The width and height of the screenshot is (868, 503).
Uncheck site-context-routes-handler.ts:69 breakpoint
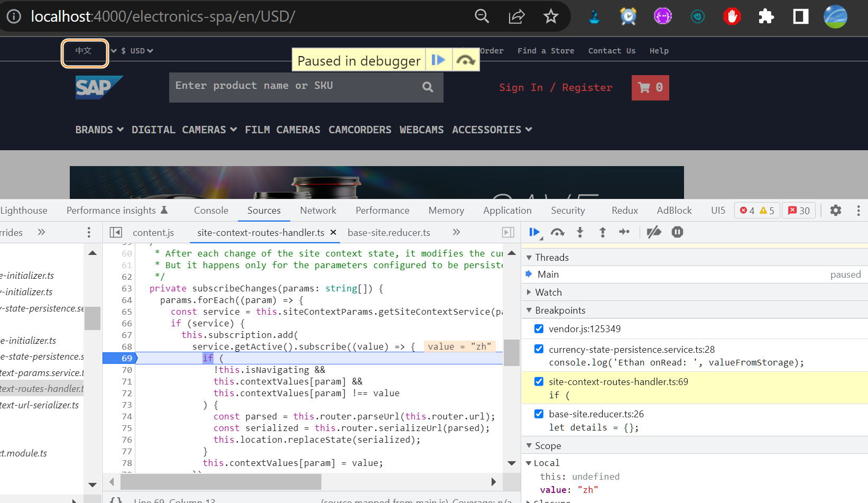pos(539,381)
